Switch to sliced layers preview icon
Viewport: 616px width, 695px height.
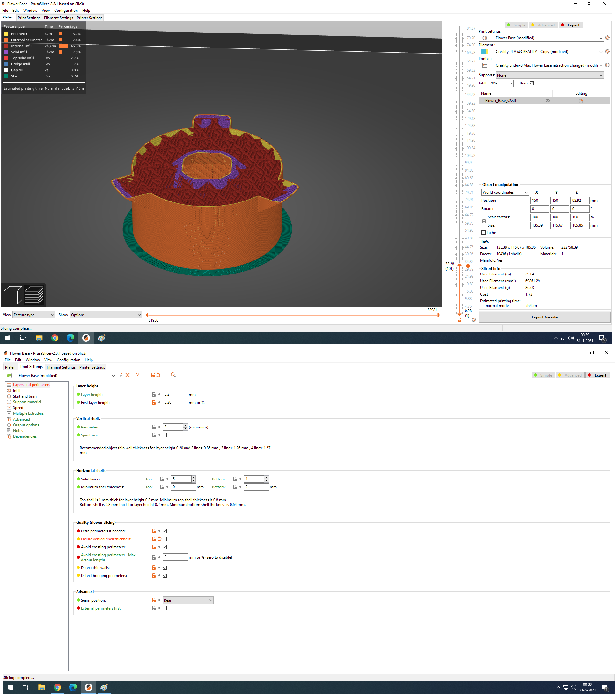34,295
